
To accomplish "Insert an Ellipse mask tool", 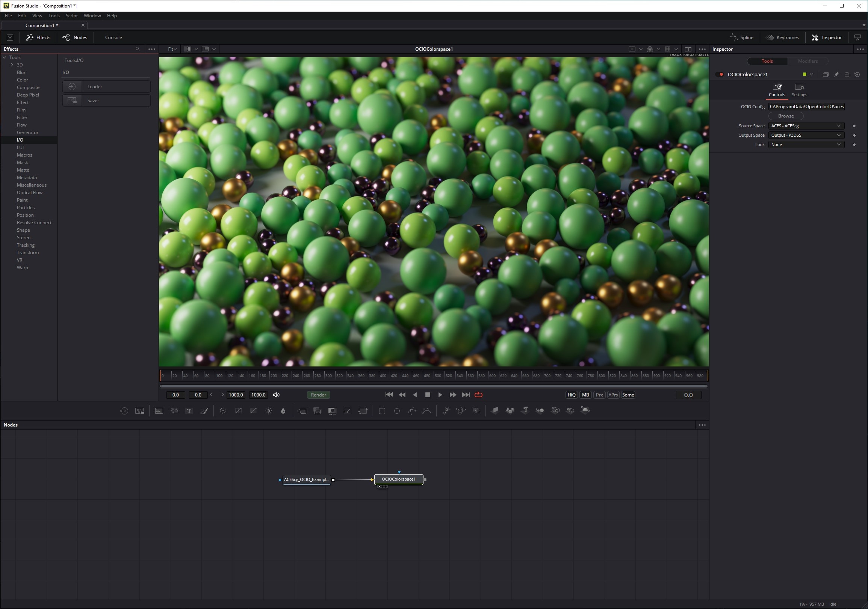I will click(396, 411).
